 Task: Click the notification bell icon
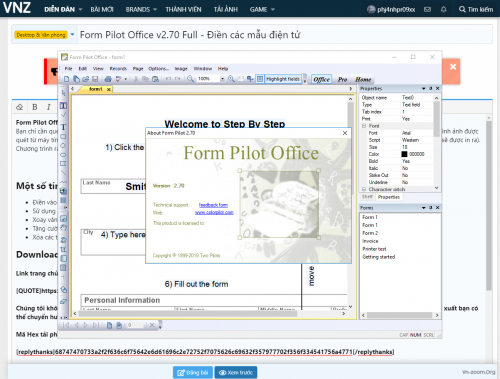pos(443,9)
